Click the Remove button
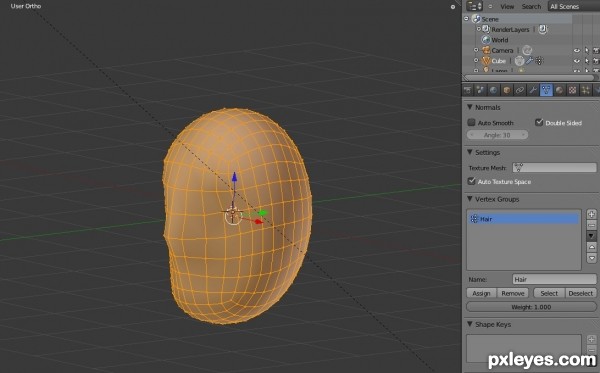This screenshot has height=373, width=600. pyautogui.click(x=512, y=293)
